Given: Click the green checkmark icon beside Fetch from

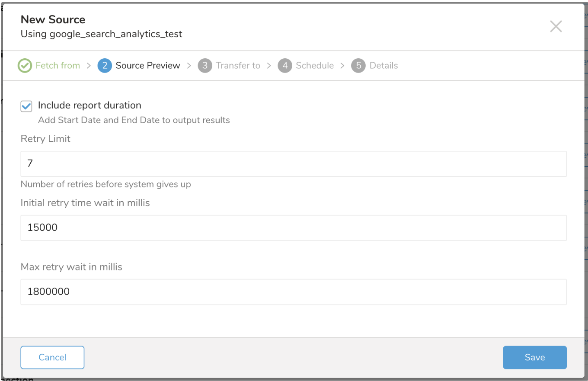Looking at the screenshot, I should tap(25, 66).
